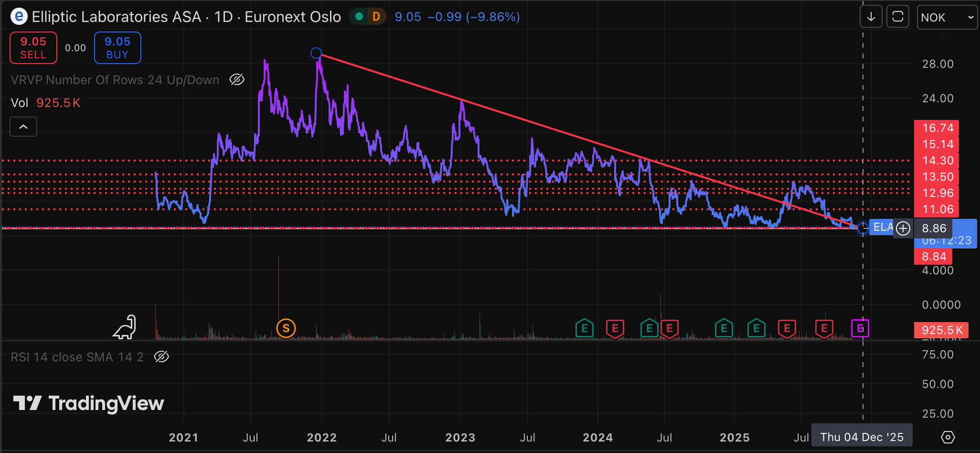Click the orange S split marker
Viewport: 980px width, 453px height.
(x=286, y=328)
